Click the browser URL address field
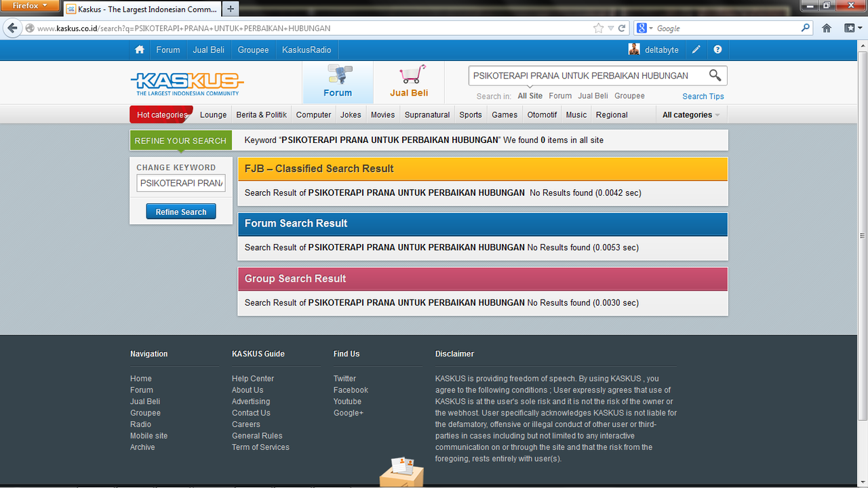The image size is (868, 488). (312, 28)
